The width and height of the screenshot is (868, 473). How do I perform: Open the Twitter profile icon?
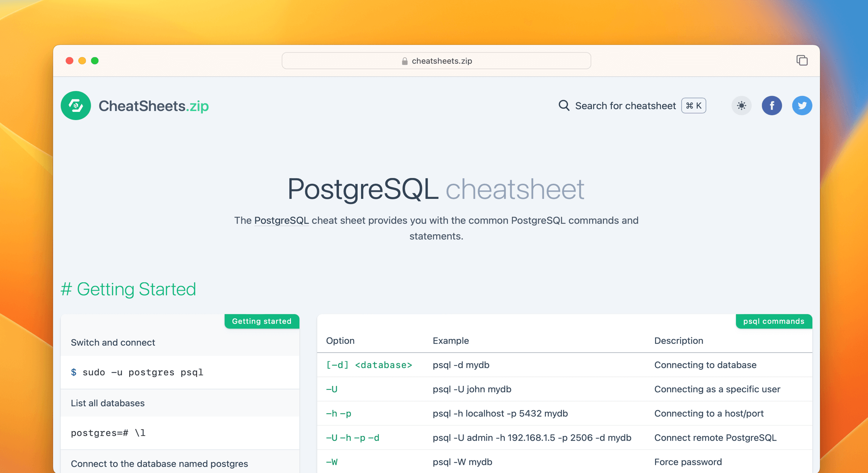point(802,106)
